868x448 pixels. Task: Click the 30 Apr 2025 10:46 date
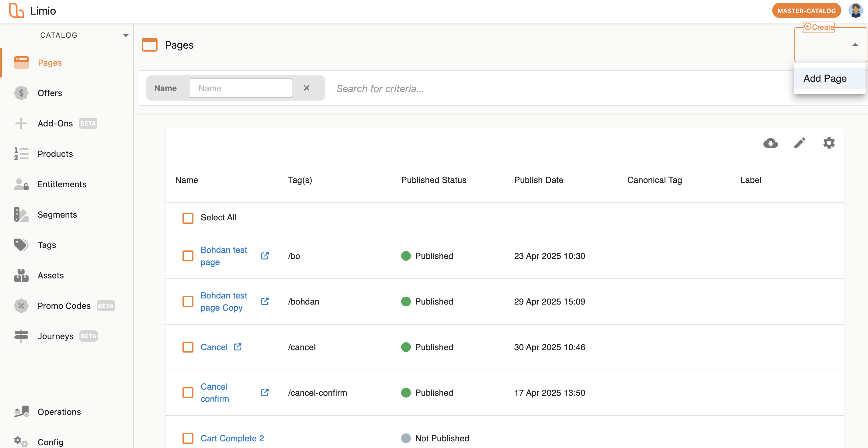(x=550, y=347)
